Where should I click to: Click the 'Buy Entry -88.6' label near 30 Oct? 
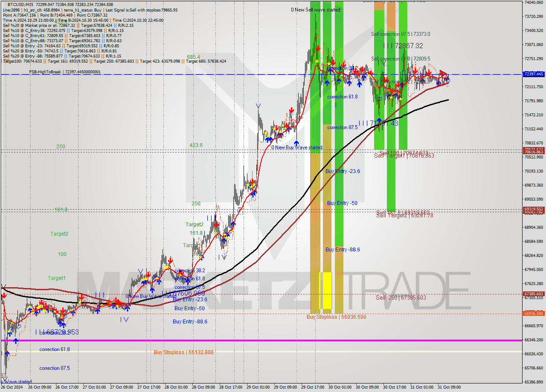click(343, 249)
